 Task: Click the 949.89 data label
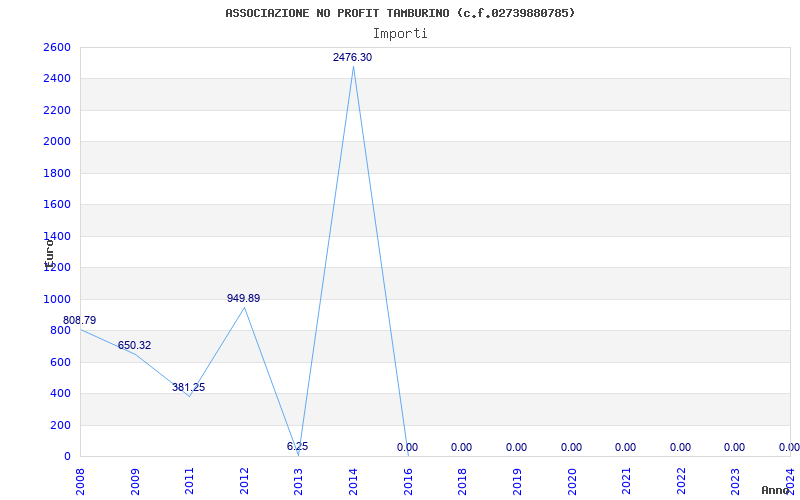coord(243,298)
